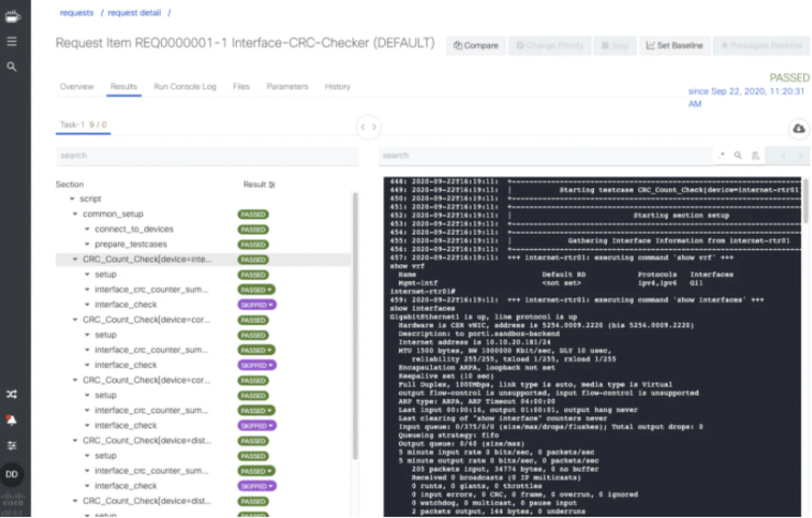This screenshot has height=518, width=812.
Task: Click the filter icon next to log search magnifier
Action: (x=756, y=156)
